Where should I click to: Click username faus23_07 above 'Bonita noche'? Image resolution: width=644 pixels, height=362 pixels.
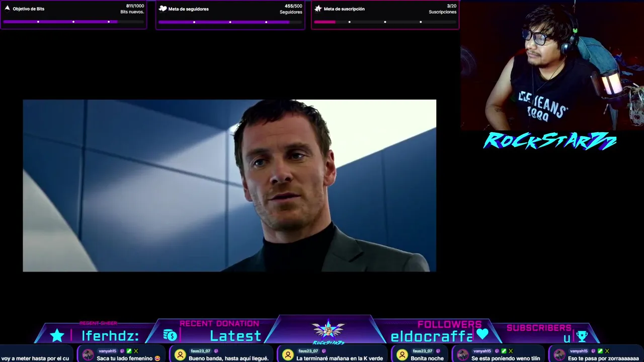point(423,351)
